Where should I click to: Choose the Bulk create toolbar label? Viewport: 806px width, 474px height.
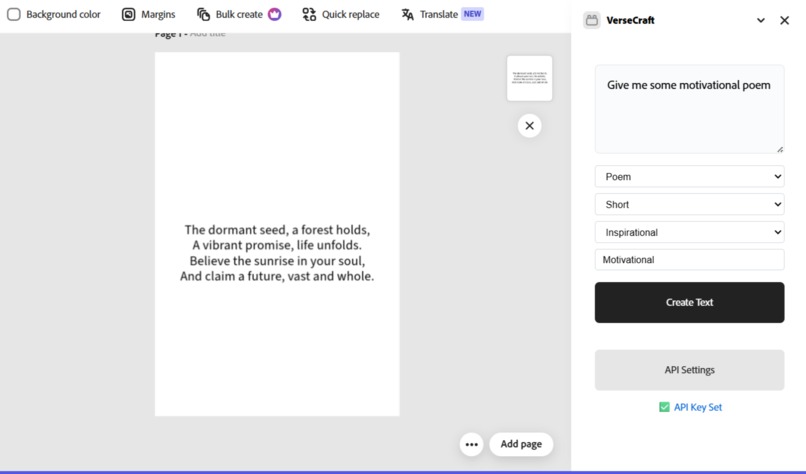(239, 14)
